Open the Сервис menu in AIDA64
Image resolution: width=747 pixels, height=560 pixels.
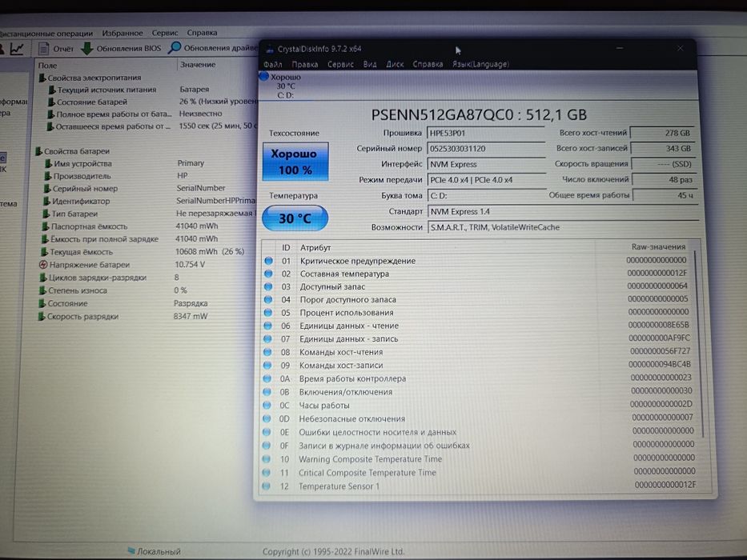[165, 33]
